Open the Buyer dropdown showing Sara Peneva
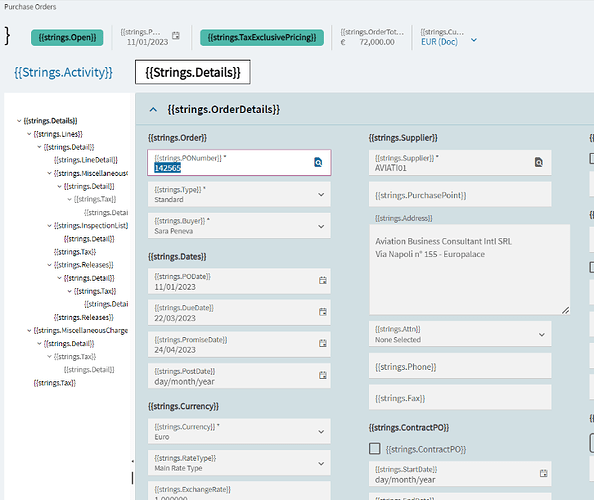594x500 pixels. [x=239, y=226]
